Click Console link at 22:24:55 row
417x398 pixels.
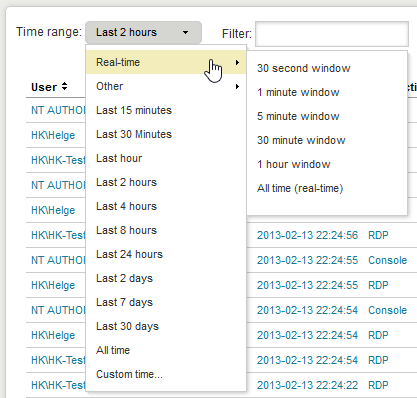click(x=387, y=260)
